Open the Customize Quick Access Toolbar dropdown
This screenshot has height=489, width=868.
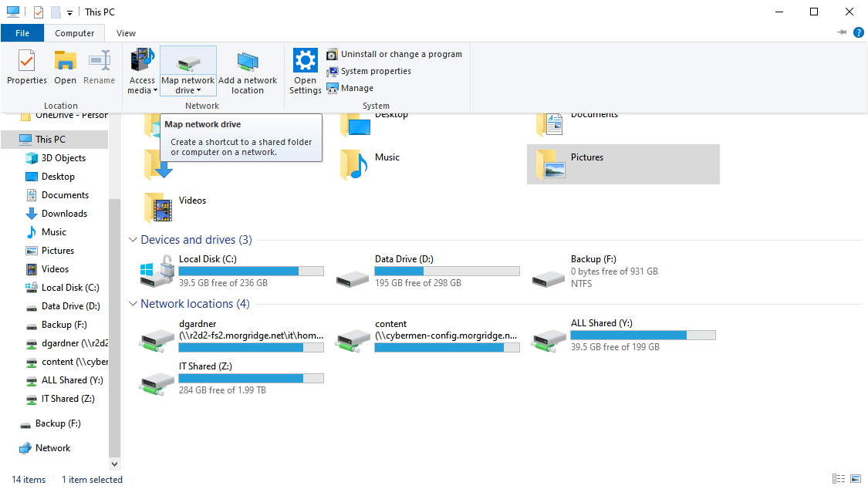pos(69,12)
